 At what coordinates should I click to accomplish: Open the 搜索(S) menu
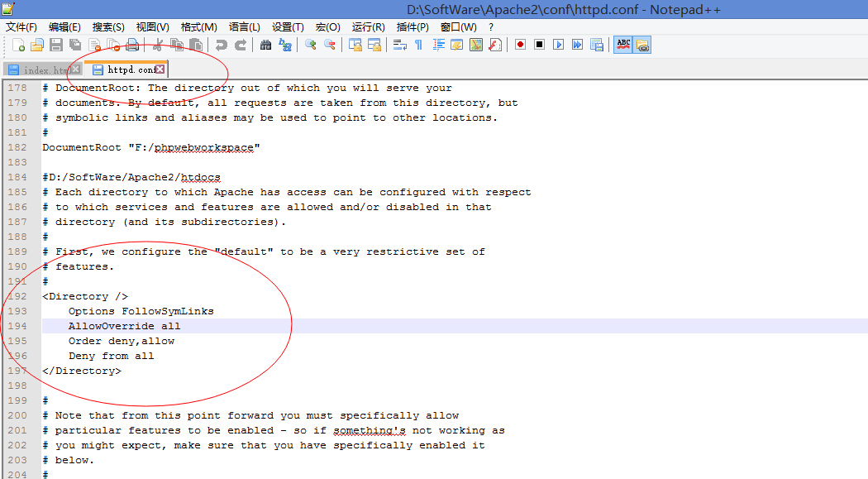[x=108, y=27]
